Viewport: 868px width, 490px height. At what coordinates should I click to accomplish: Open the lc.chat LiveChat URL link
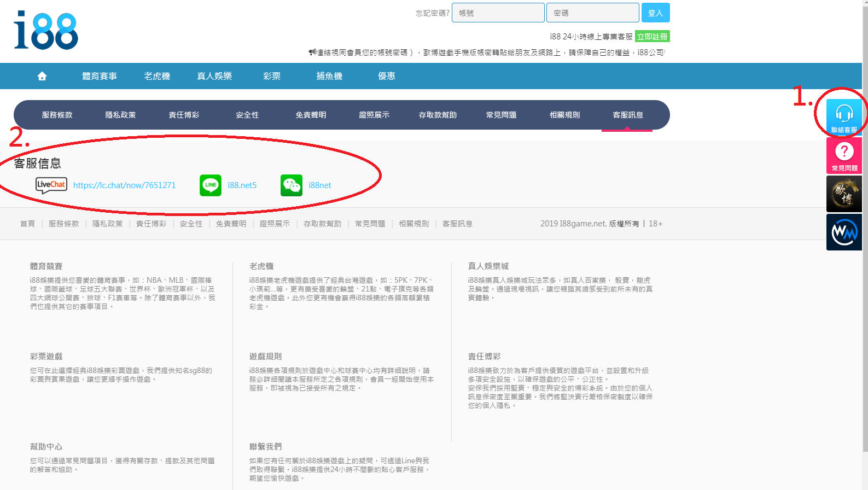click(125, 185)
